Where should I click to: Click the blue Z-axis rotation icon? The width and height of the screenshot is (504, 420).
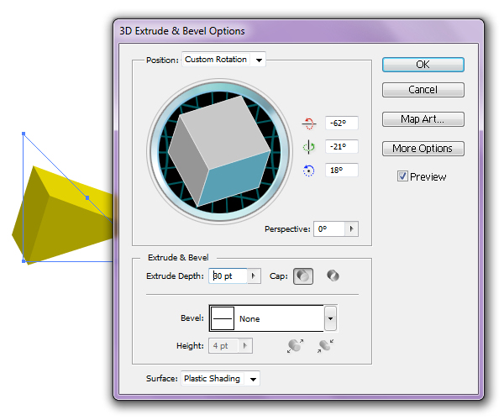308,171
